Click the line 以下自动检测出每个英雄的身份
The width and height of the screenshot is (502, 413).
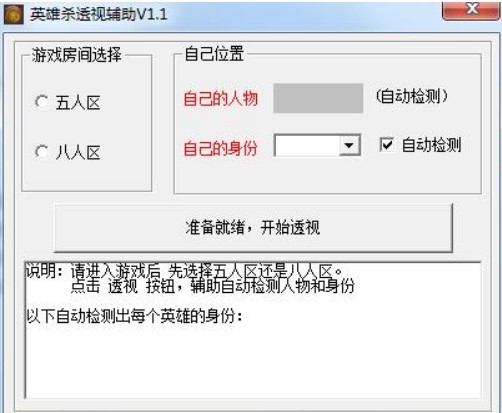[x=135, y=316]
